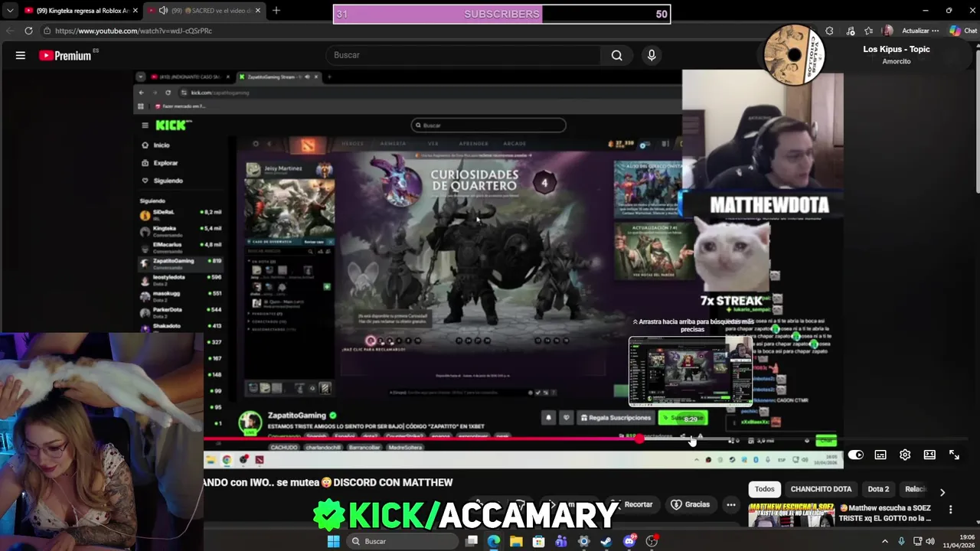Open the system tray volume icon
This screenshot has width=980, height=551.
[930, 541]
